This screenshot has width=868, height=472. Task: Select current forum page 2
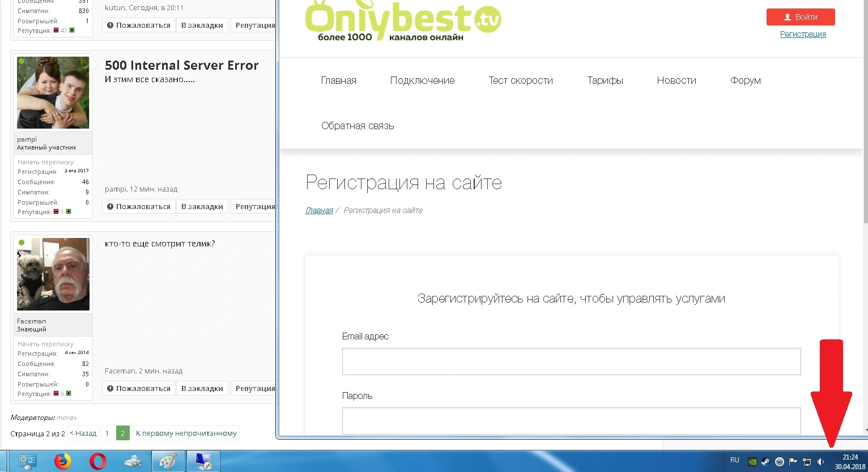[x=123, y=433]
